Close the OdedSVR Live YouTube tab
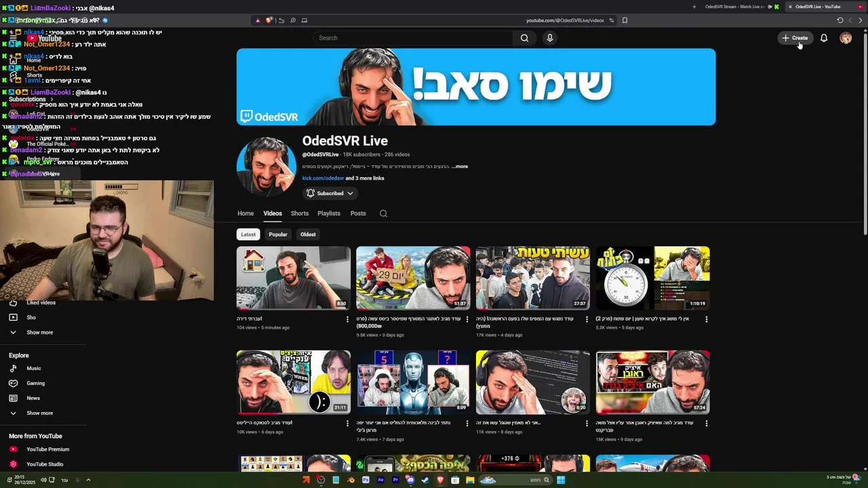 (x=790, y=7)
